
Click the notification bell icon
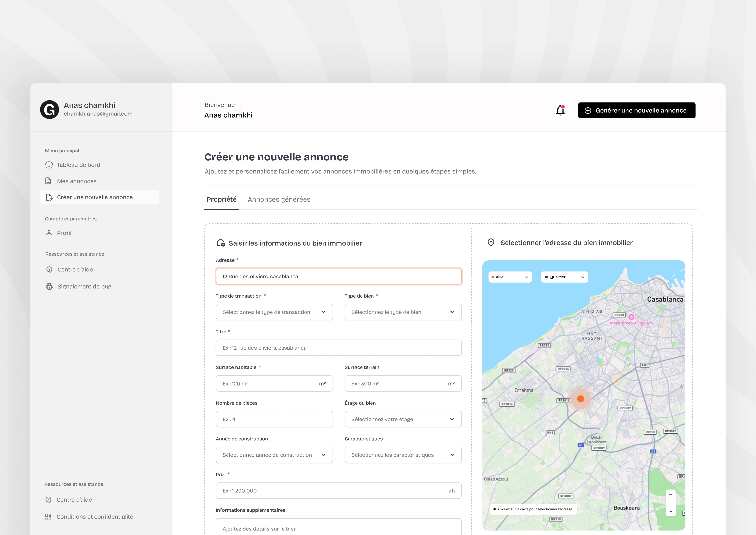[560, 110]
